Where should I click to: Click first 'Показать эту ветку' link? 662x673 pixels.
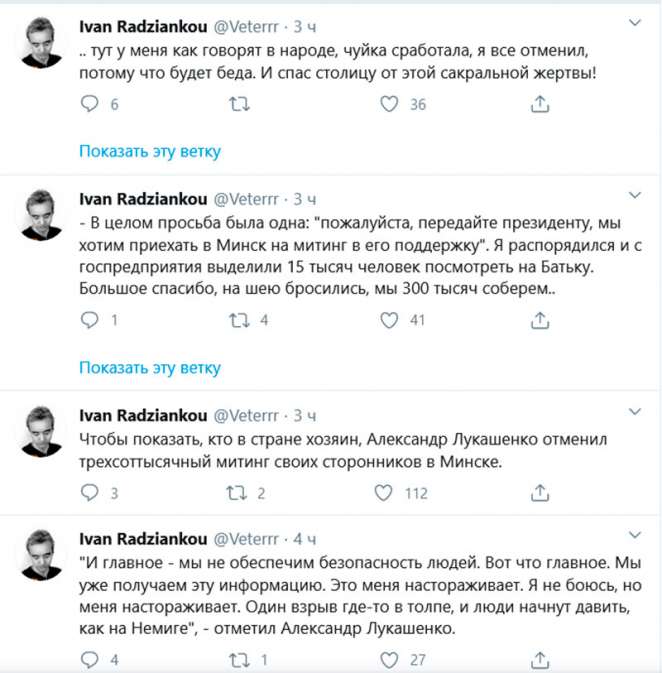pyautogui.click(x=150, y=152)
